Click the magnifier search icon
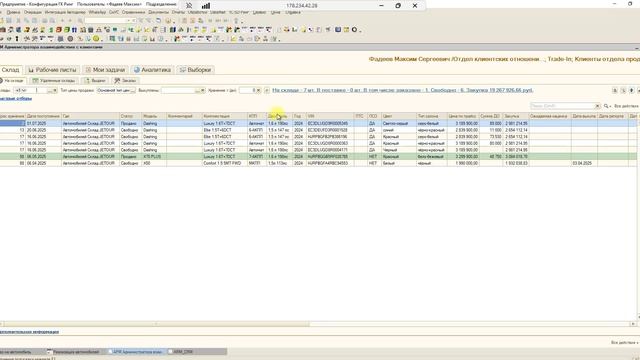 [x=606, y=106]
